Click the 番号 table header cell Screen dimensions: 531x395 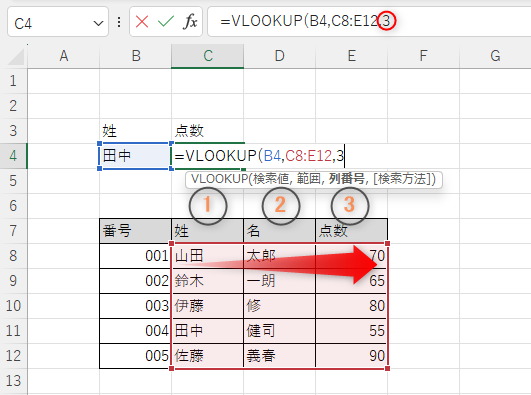click(x=135, y=231)
